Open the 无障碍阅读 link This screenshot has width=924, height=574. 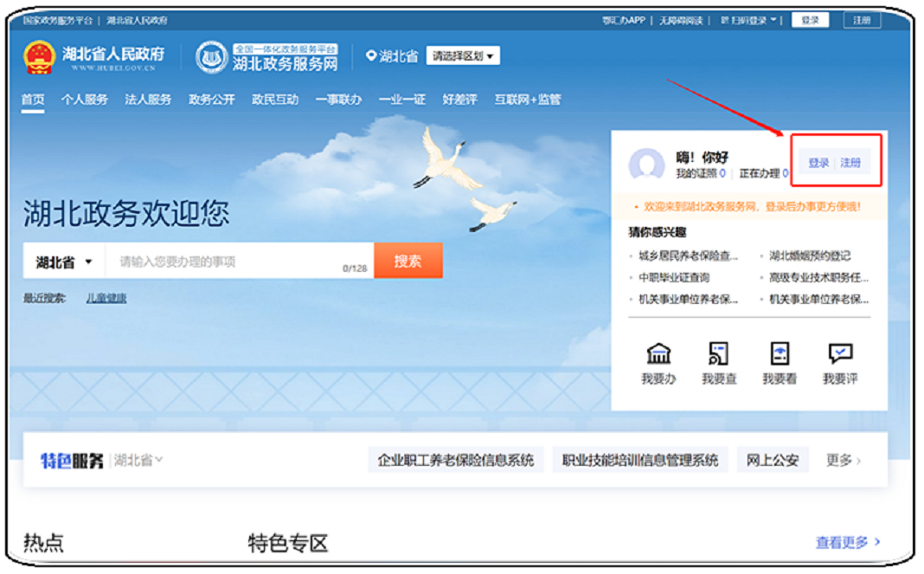(681, 21)
